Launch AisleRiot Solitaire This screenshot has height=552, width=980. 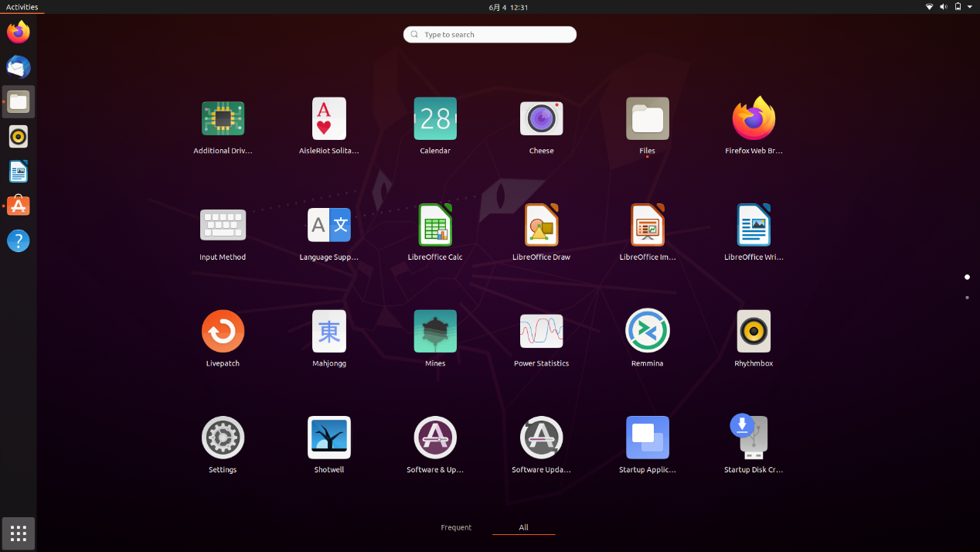coord(329,119)
